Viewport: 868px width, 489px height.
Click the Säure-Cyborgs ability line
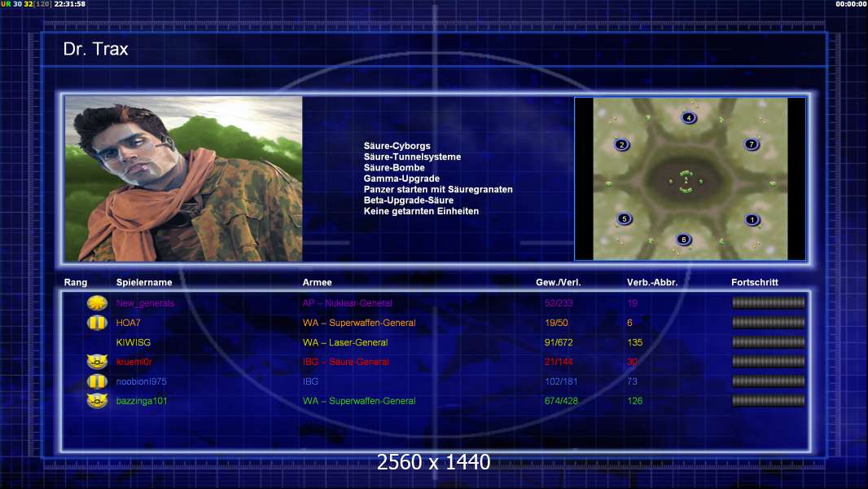397,146
